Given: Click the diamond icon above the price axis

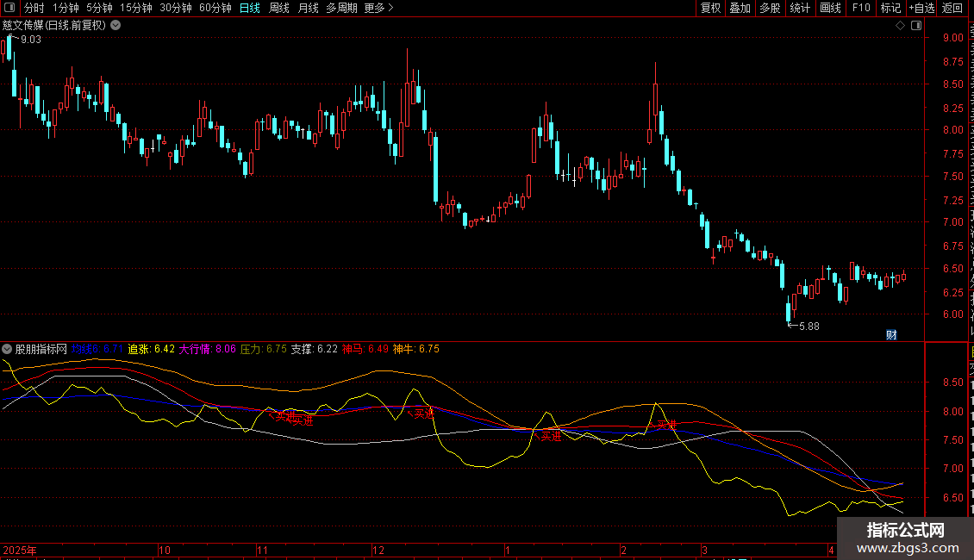Looking at the screenshot, I should click(900, 26).
